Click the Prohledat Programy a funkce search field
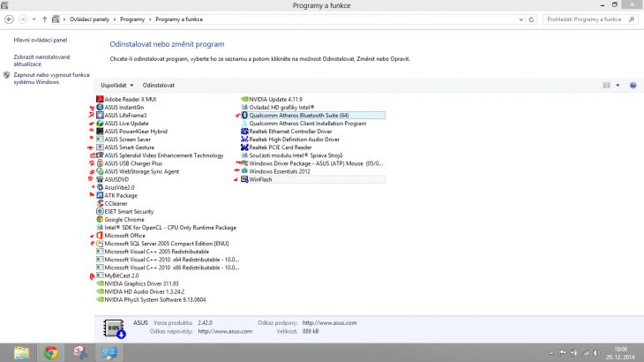644x362 pixels. pos(590,19)
